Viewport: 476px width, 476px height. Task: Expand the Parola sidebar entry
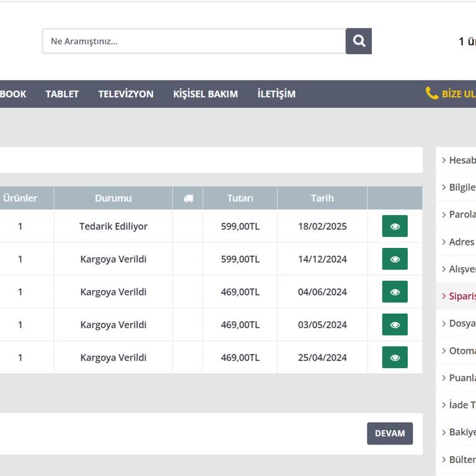point(461,214)
